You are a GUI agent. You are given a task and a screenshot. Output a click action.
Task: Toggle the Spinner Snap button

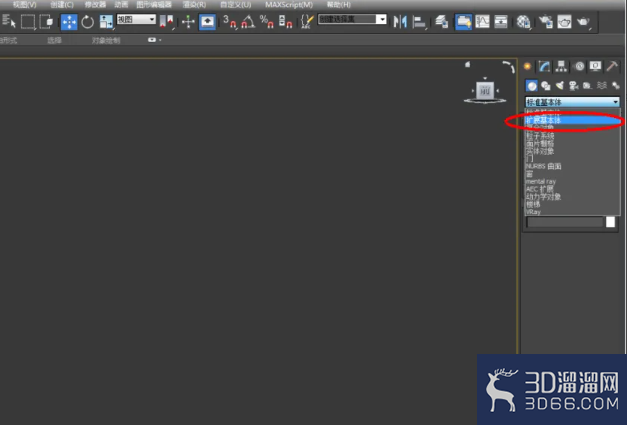point(285,22)
